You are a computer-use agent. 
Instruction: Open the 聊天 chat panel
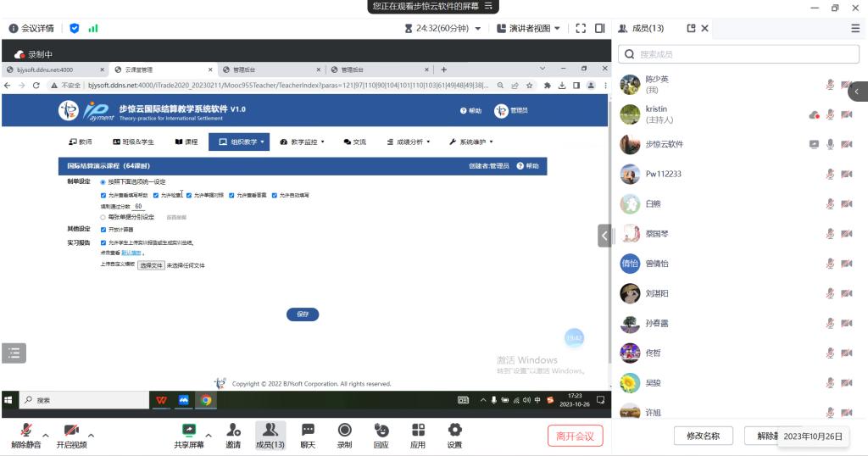(308, 431)
